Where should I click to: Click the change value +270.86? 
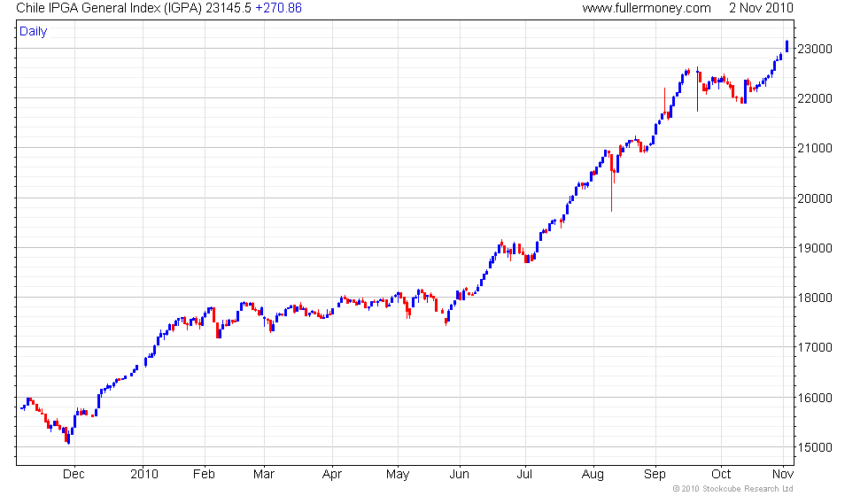278,8
